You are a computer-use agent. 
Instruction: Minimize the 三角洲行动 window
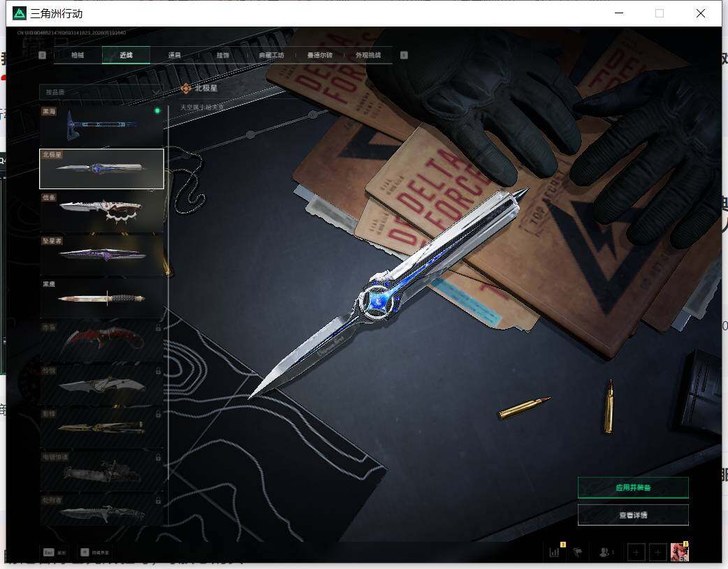619,13
